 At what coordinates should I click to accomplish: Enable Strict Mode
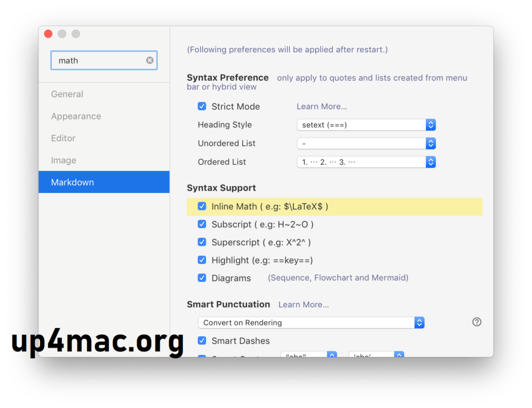point(202,106)
